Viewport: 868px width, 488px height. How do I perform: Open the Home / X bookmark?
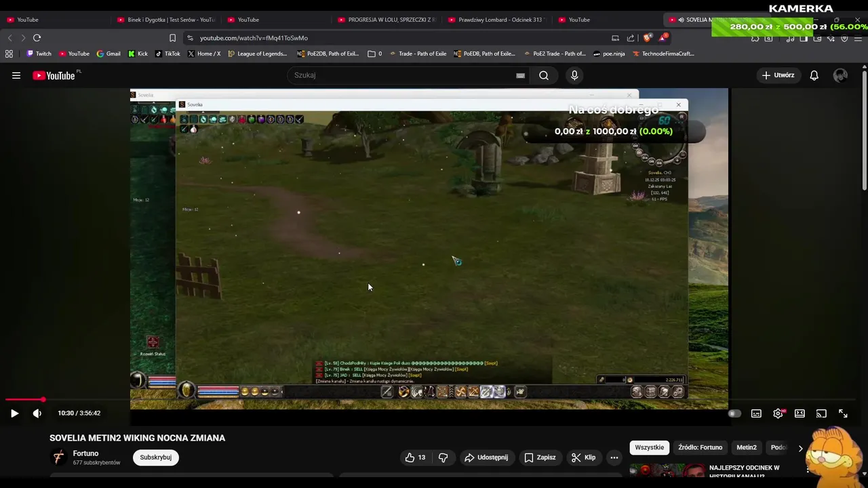[x=203, y=54]
